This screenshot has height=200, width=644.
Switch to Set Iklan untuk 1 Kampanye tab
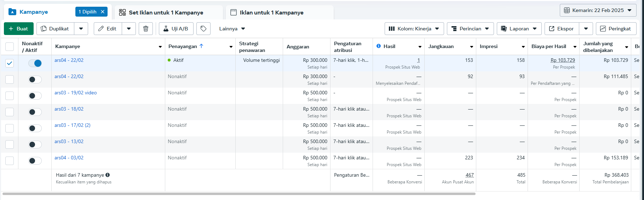166,12
